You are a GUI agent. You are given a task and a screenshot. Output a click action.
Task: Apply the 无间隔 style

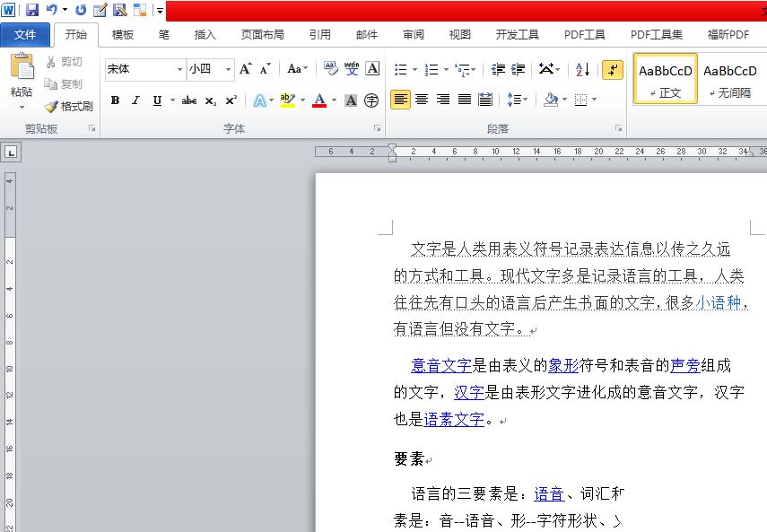tap(729, 78)
